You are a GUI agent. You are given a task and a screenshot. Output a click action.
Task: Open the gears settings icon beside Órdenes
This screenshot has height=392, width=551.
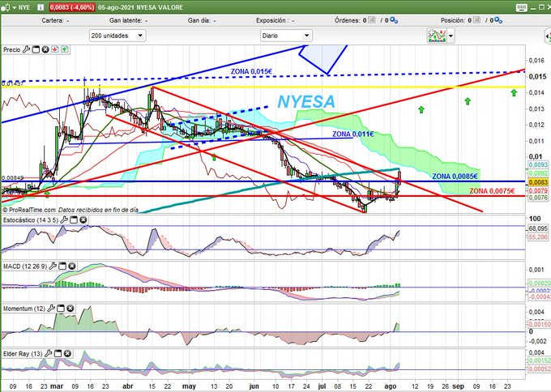point(394,20)
